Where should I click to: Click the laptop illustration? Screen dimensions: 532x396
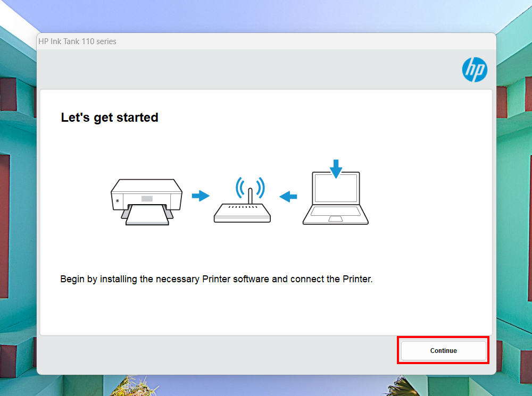[336, 198]
